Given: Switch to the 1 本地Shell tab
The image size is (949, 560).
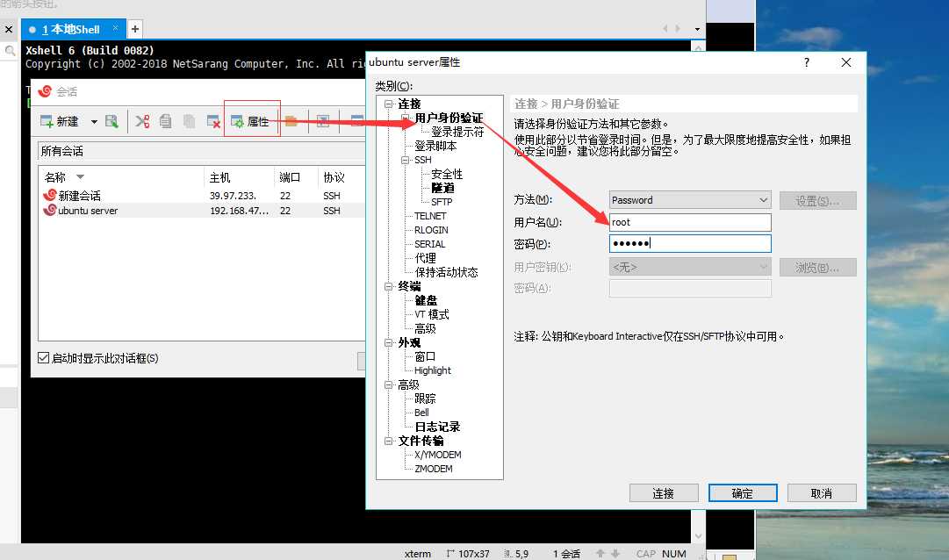Looking at the screenshot, I should [x=71, y=29].
